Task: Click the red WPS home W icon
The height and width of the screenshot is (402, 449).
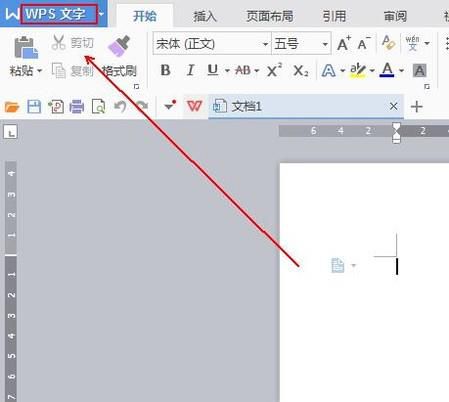Action: 194,106
